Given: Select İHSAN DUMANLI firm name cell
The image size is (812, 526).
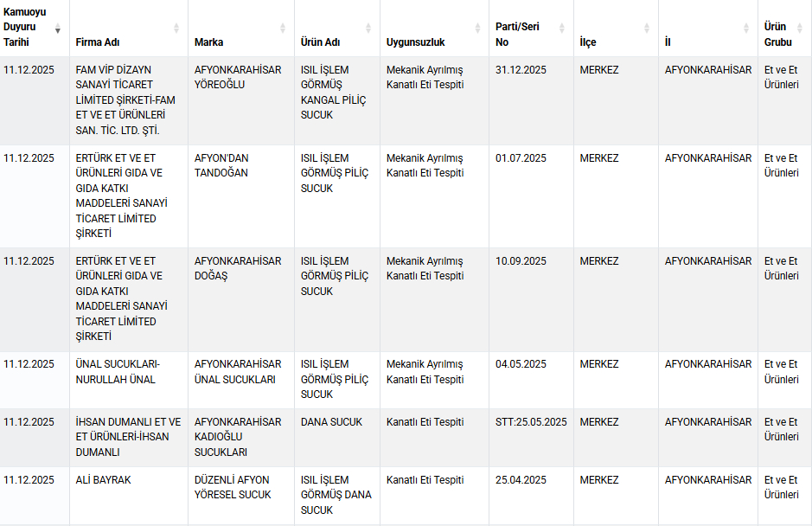Looking at the screenshot, I should pyautogui.click(x=128, y=437).
